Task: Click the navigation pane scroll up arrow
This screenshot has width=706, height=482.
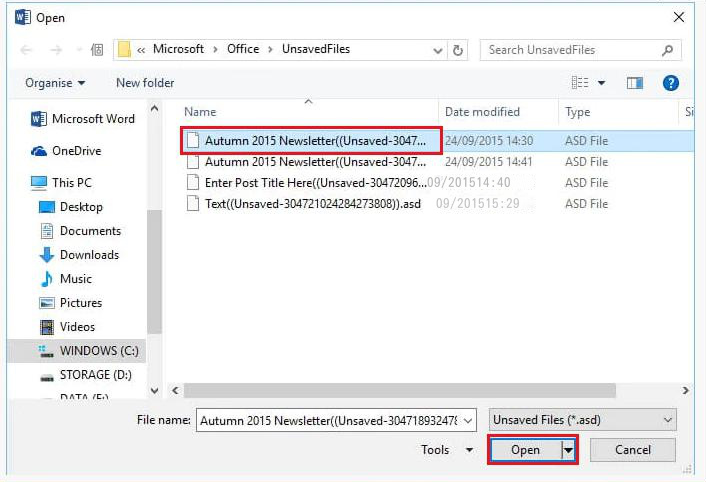Action: tap(154, 108)
